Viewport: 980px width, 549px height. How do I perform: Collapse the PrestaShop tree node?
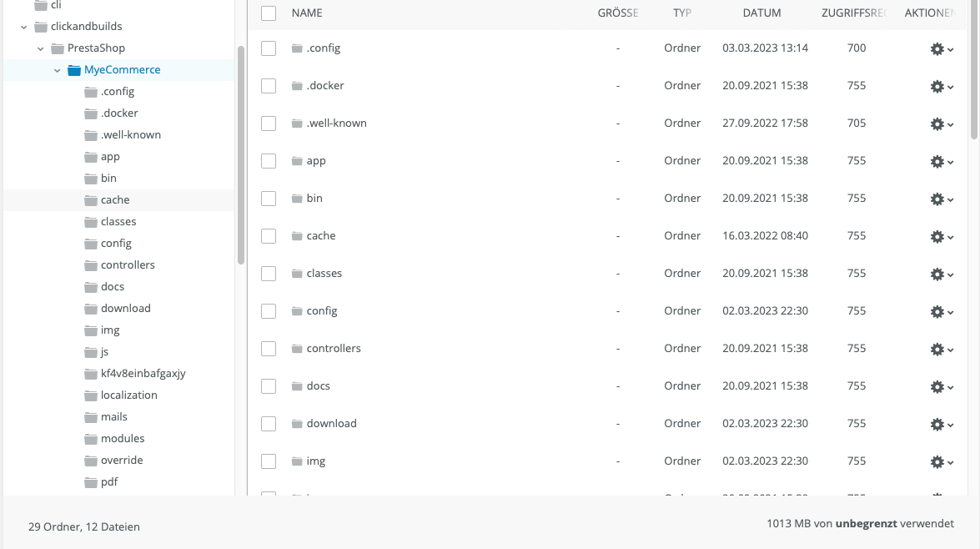pyautogui.click(x=40, y=48)
